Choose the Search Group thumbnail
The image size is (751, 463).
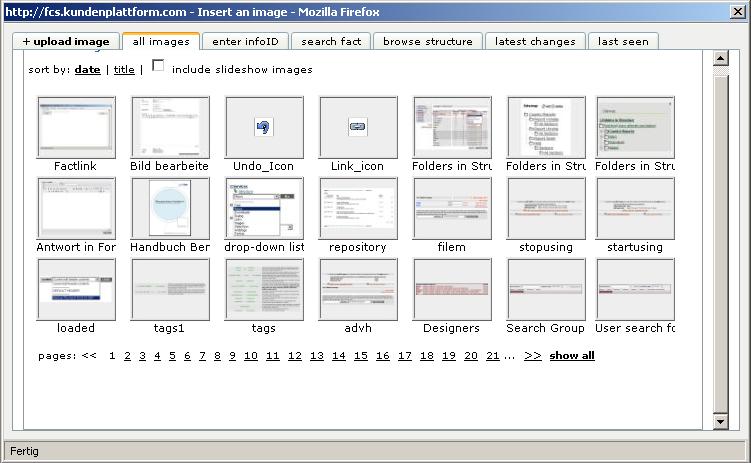pyautogui.click(x=546, y=289)
